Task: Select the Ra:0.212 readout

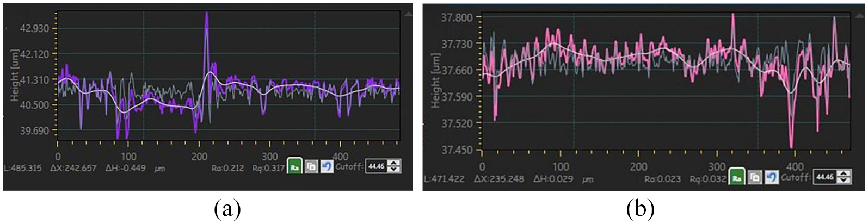Action: pos(228,168)
